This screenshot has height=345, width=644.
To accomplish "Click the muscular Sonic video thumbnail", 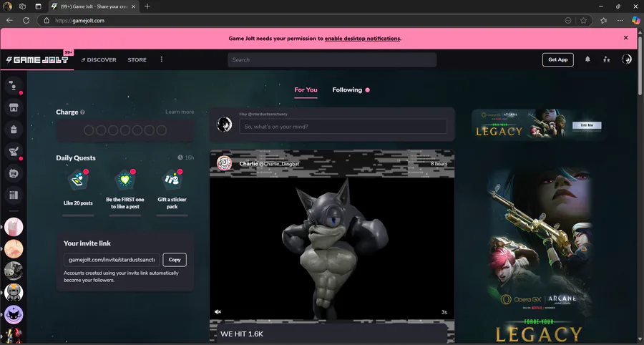I will [x=332, y=248].
